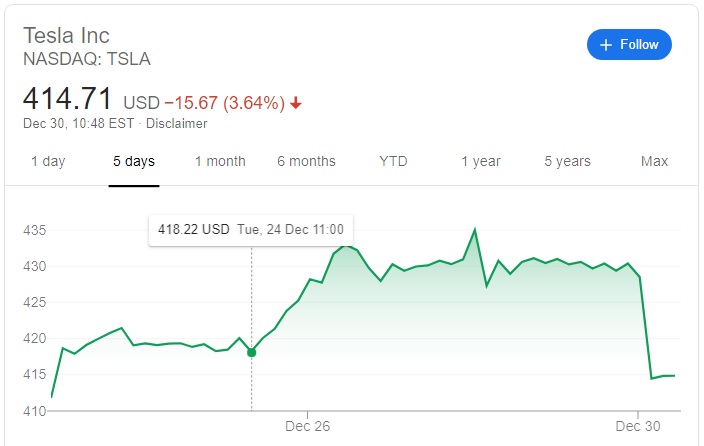704x446 pixels.
Task: Click the Follow button
Action: tap(629, 45)
